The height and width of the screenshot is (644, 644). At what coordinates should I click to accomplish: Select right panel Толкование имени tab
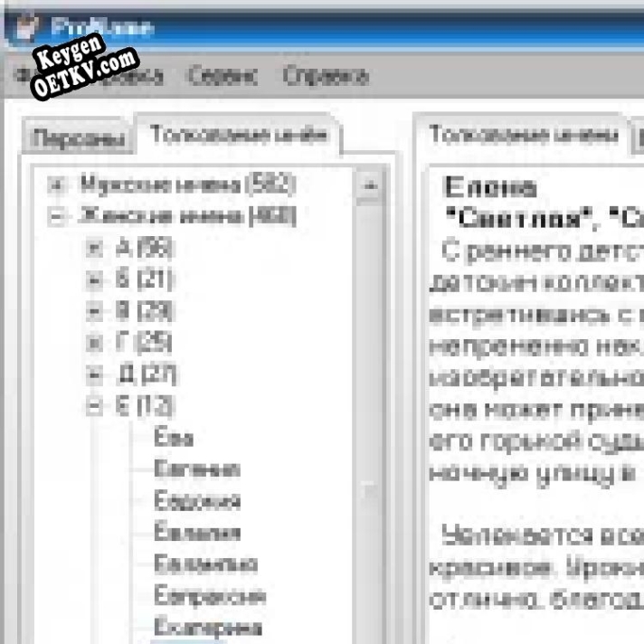coord(523,134)
